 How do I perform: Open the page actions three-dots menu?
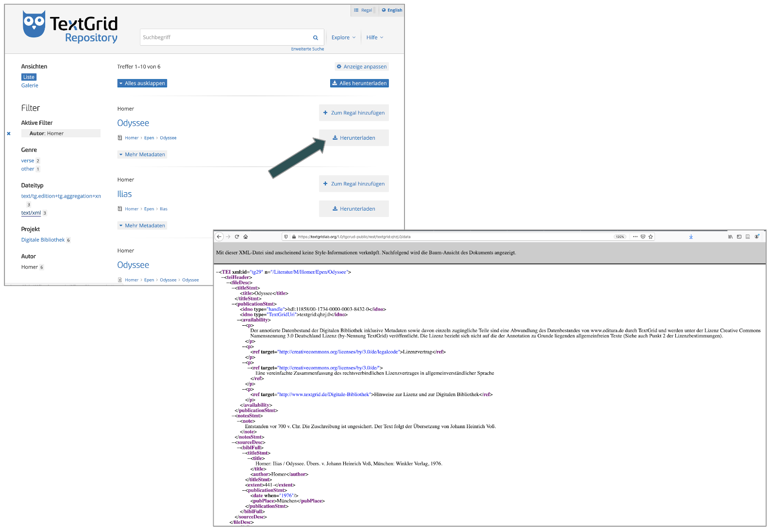[635, 237]
